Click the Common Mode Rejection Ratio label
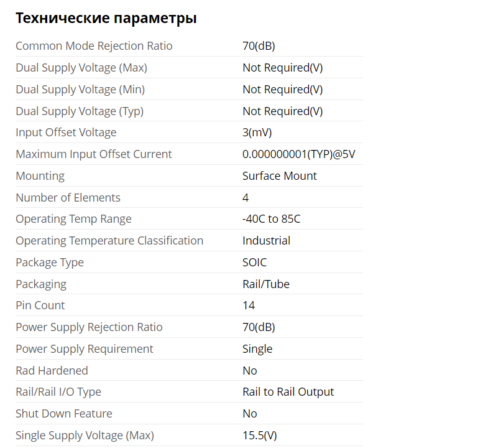The width and height of the screenshot is (488, 448). coord(94,46)
